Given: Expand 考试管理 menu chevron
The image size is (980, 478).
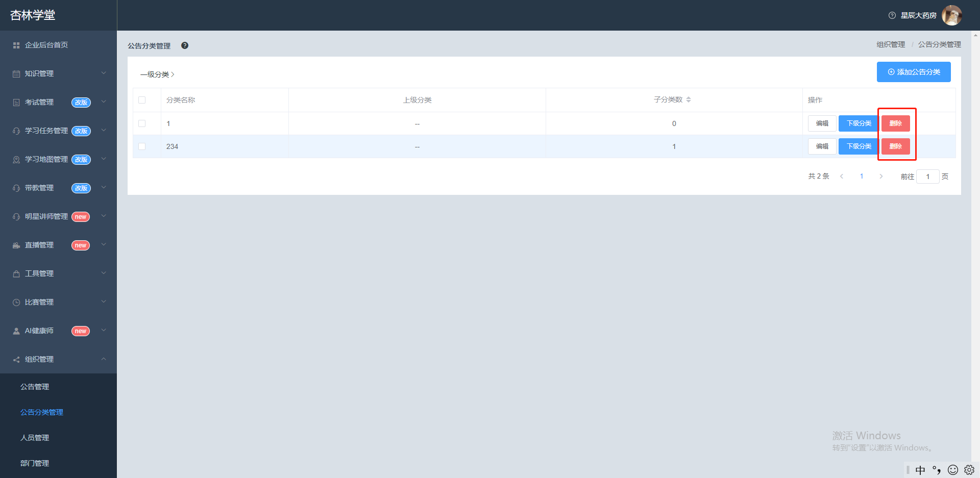Looking at the screenshot, I should (104, 102).
